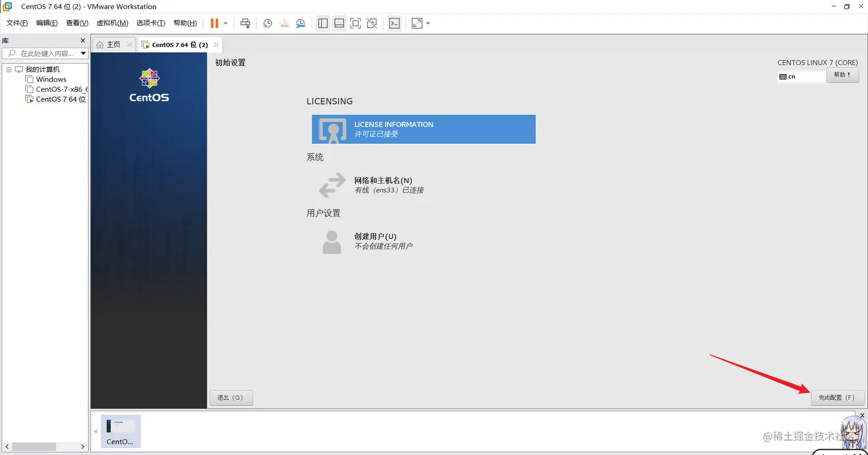This screenshot has height=455, width=868.
Task: Open the 查看(V) menu
Action: click(77, 23)
